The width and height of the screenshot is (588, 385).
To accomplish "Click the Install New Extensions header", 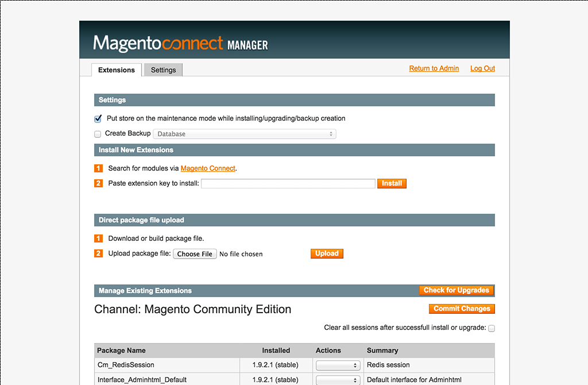I will 295,150.
